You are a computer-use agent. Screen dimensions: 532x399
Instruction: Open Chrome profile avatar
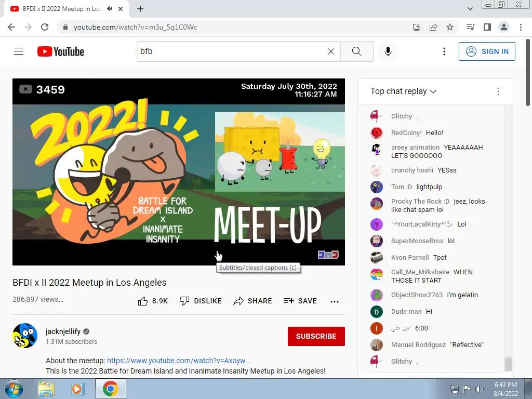[x=504, y=27]
